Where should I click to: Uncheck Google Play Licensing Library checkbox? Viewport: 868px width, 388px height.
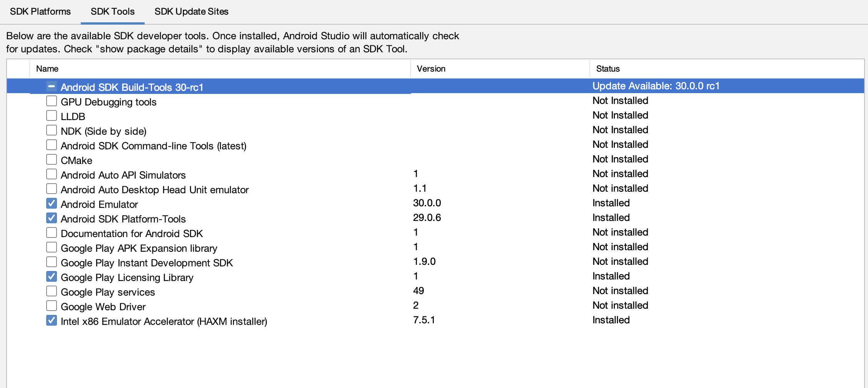(x=52, y=276)
